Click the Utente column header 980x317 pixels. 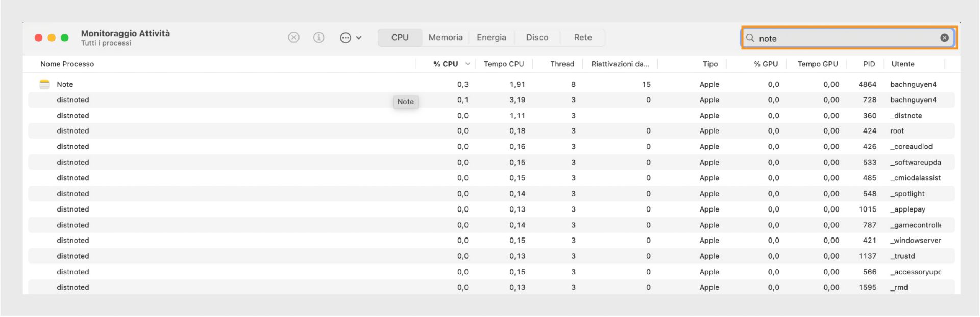coord(903,64)
